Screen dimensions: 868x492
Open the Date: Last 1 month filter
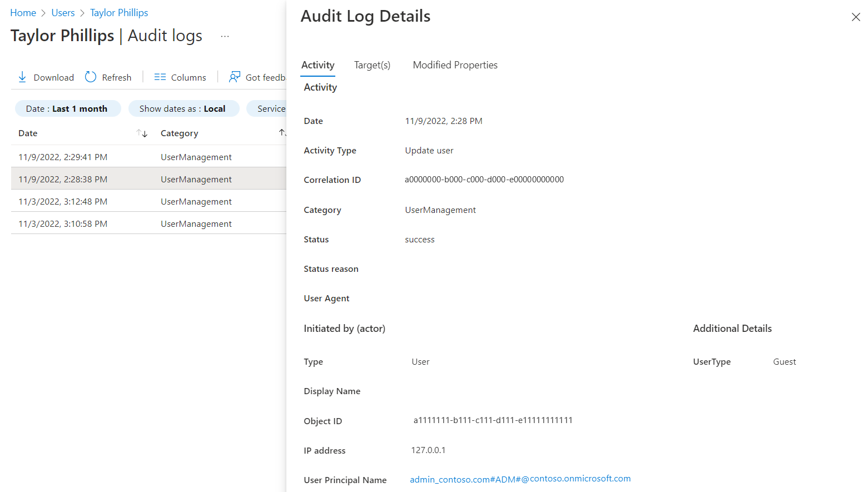(x=67, y=109)
